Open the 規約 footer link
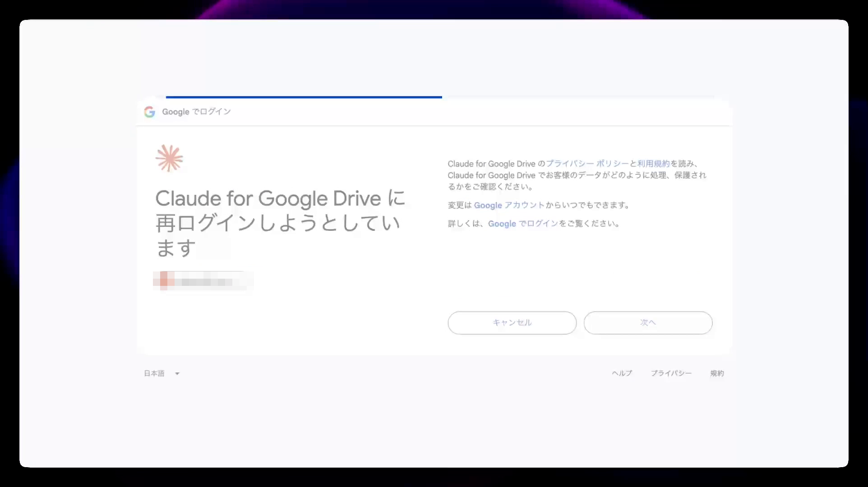 (x=717, y=373)
